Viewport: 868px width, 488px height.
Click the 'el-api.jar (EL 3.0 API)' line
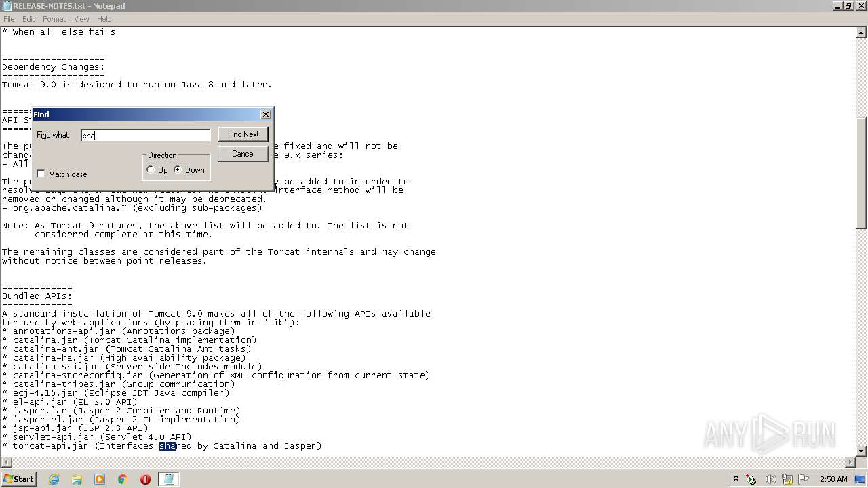tap(69, 402)
